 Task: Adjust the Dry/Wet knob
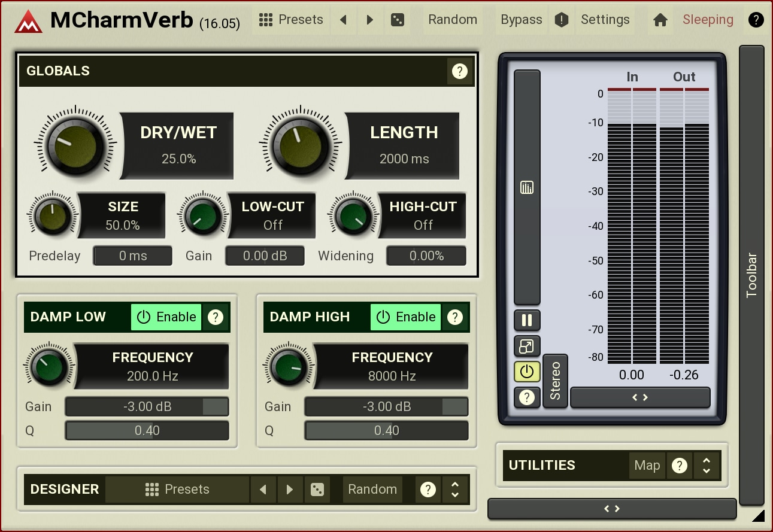click(76, 145)
